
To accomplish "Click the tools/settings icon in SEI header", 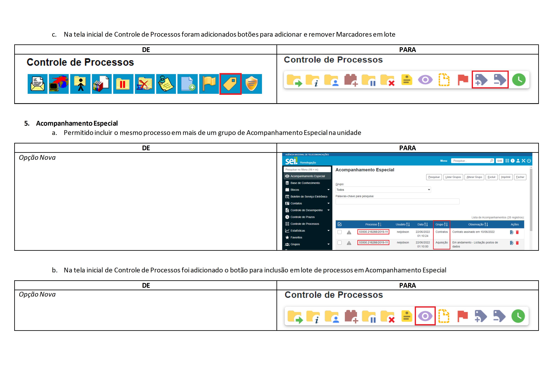I will (523, 161).
